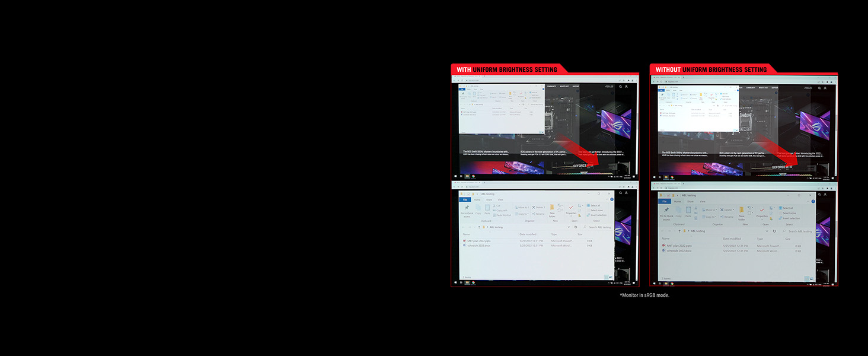
Task: Click Date modified header, WITH panel's large Explorer
Action: 528,234
